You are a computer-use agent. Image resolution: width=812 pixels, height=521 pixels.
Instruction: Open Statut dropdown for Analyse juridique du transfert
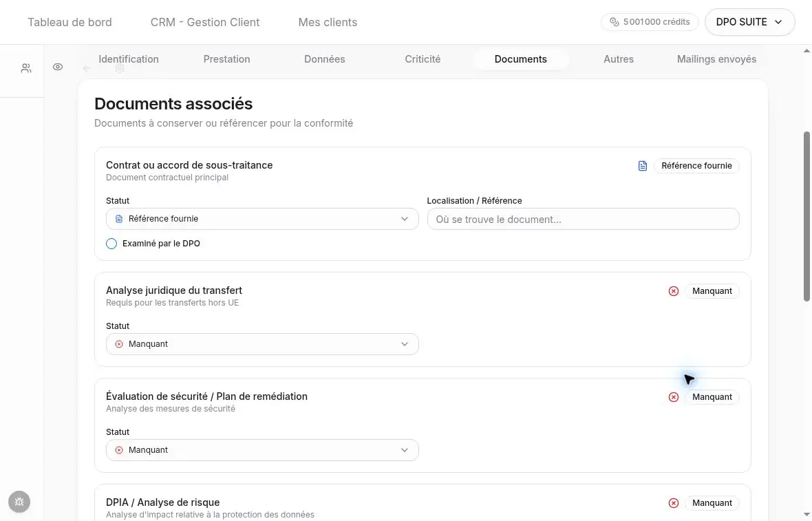[262, 344]
